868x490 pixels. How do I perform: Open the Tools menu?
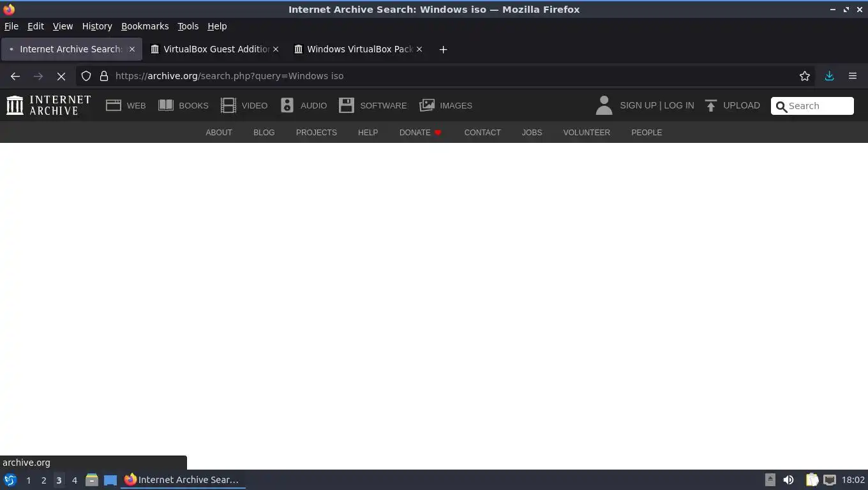[188, 26]
